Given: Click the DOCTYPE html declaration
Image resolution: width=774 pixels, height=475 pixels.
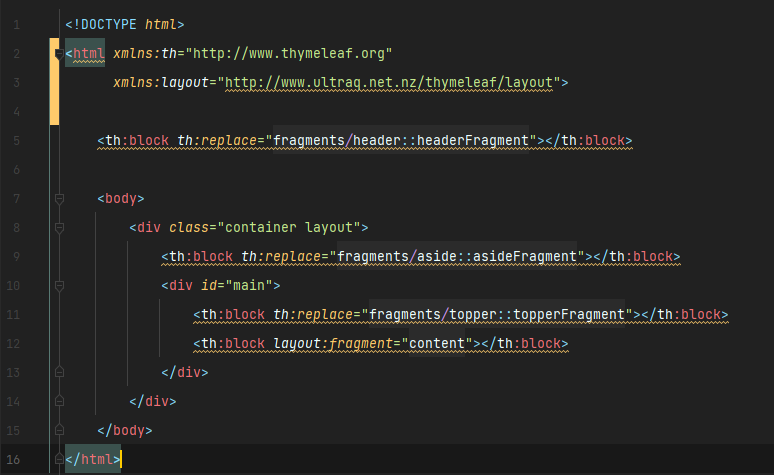Looking at the screenshot, I should [x=125, y=25].
